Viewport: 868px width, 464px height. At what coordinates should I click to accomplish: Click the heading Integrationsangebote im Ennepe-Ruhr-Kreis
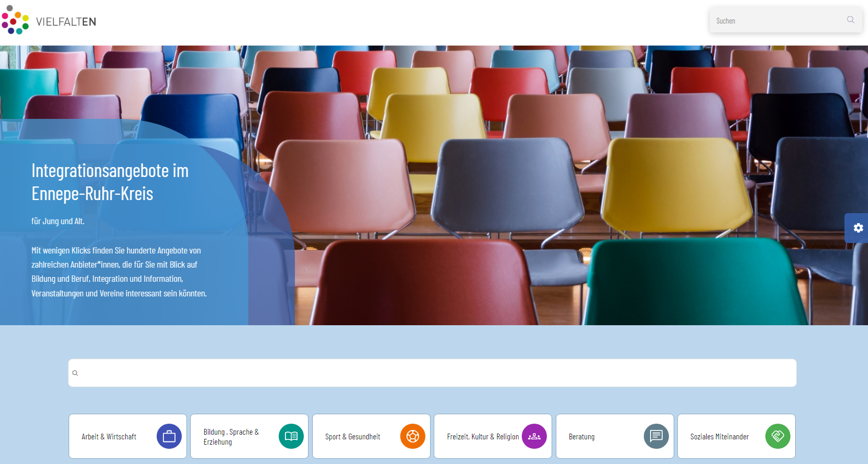tap(110, 182)
